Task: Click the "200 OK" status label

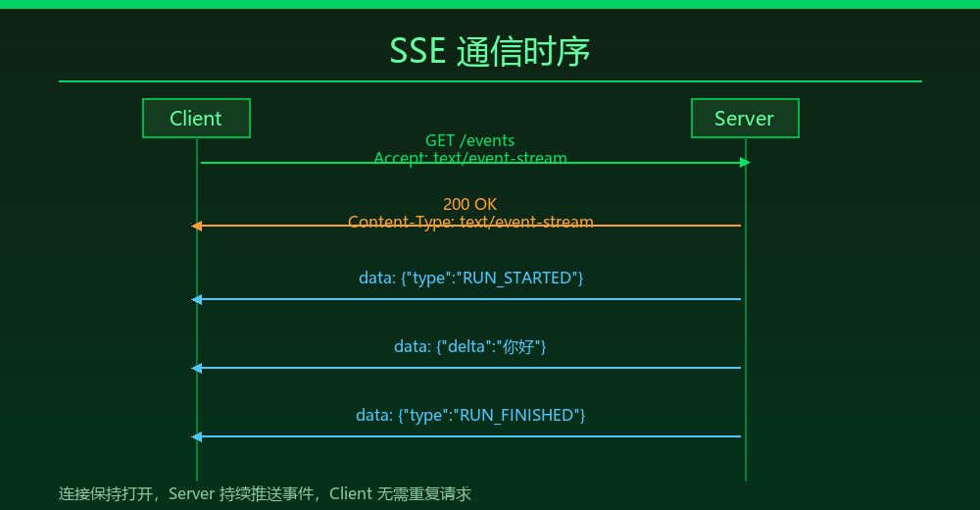Action: point(470,204)
